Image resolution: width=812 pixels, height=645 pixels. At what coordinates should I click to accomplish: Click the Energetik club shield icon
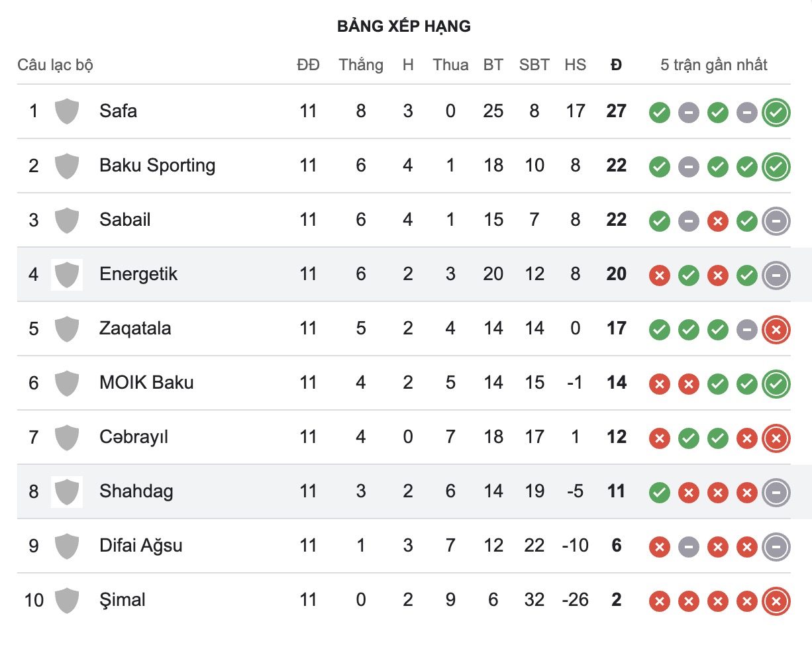[x=67, y=274]
